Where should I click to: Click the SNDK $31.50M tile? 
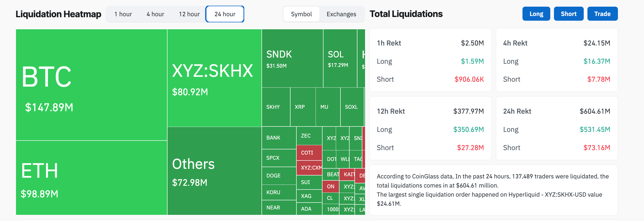pyautogui.click(x=292, y=58)
